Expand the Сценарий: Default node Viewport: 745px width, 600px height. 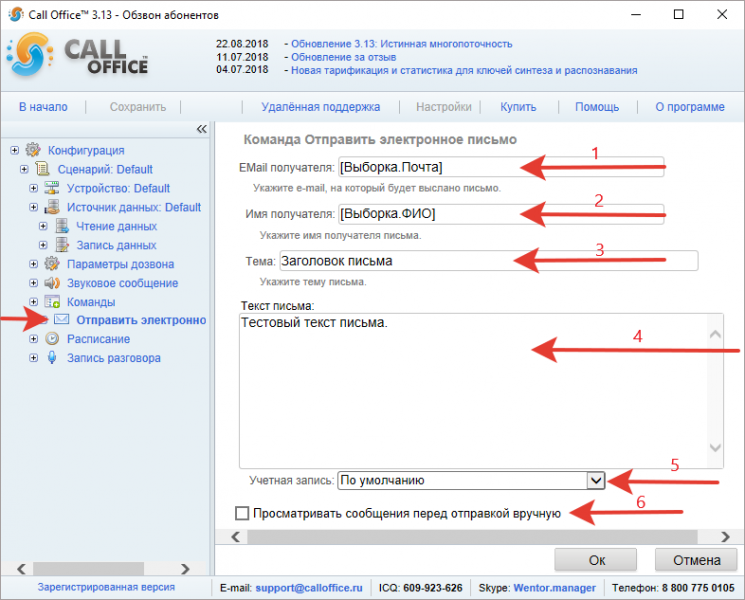click(x=24, y=169)
